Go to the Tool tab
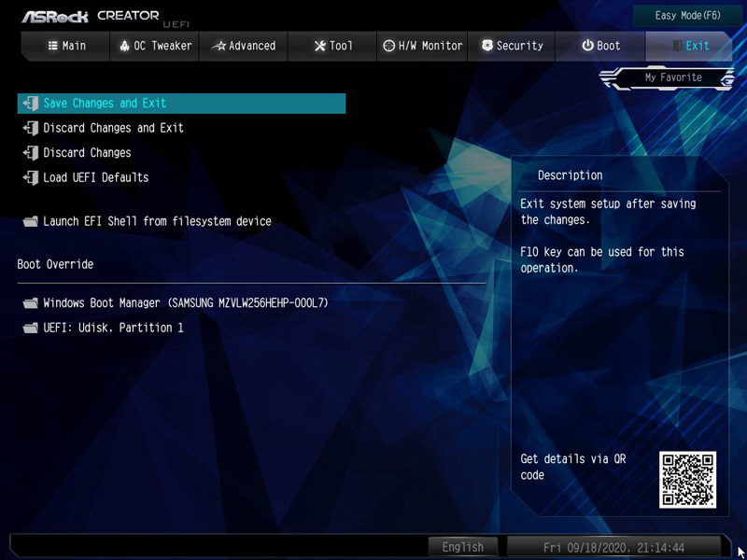 pyautogui.click(x=332, y=46)
